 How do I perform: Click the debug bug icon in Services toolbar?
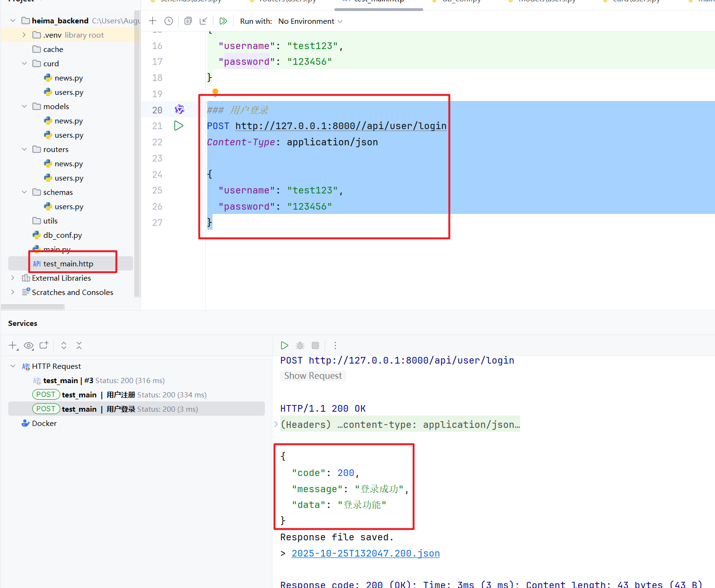(x=300, y=345)
